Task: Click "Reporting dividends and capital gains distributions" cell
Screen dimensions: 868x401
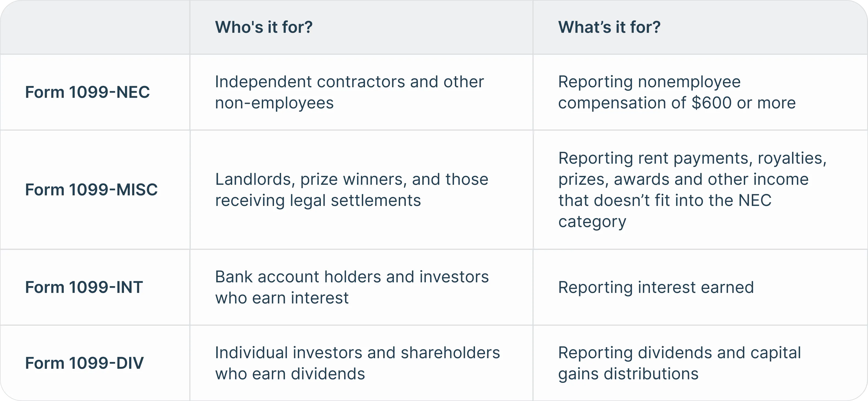Action: tap(679, 363)
